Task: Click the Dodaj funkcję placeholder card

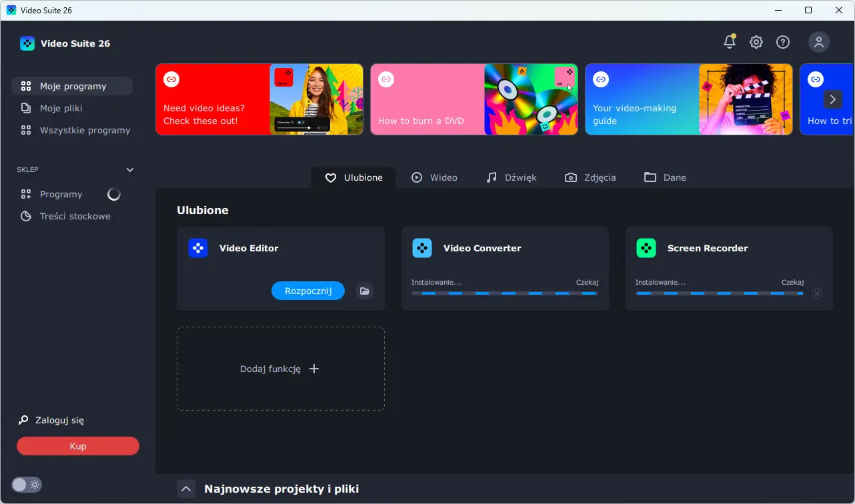Action: pyautogui.click(x=280, y=368)
